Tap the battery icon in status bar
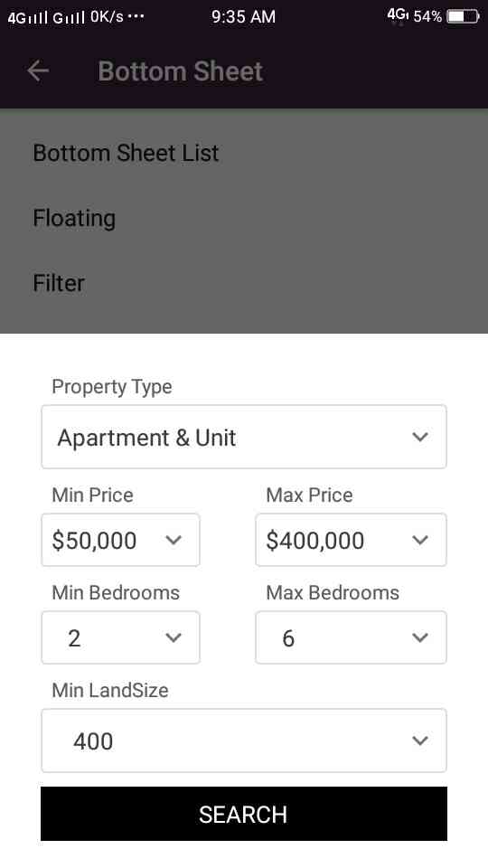Screen dimensions: 488x868 coord(463,16)
